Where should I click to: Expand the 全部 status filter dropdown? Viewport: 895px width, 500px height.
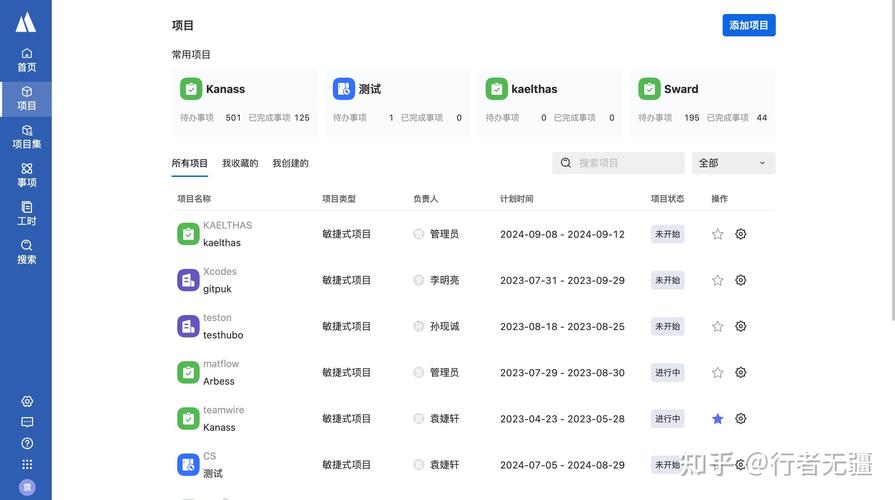click(733, 163)
